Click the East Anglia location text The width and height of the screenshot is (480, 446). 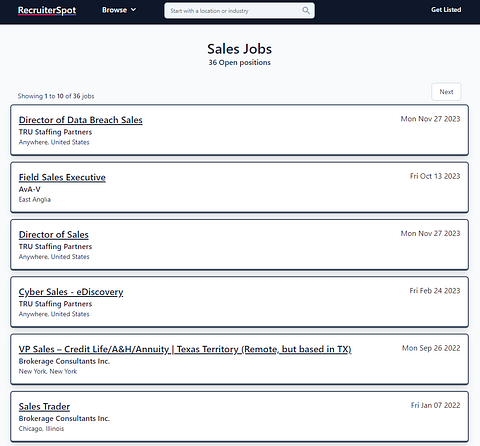point(35,199)
